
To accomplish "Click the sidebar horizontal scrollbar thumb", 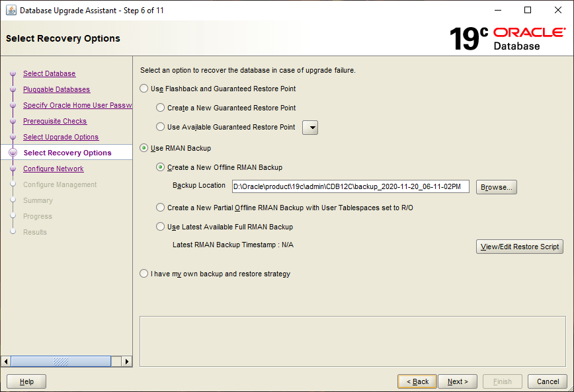I will (x=61, y=362).
